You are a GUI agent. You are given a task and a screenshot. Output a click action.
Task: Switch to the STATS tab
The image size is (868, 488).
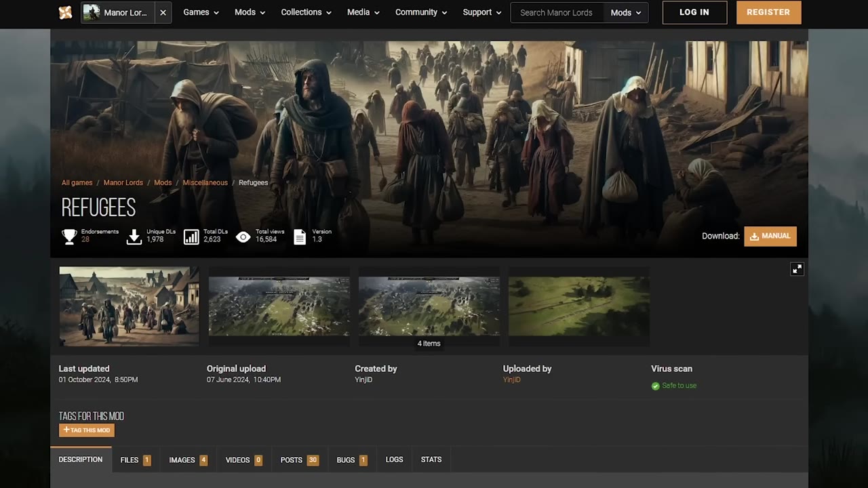pos(431,460)
